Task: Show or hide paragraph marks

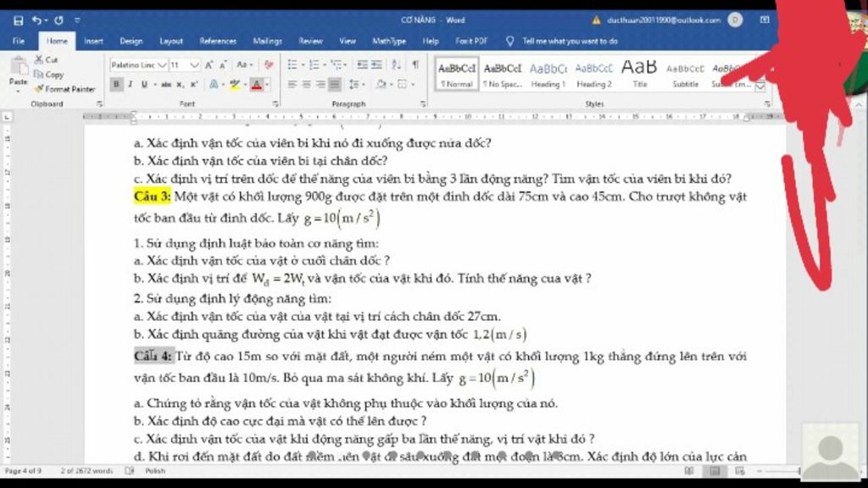Action: pyautogui.click(x=415, y=65)
